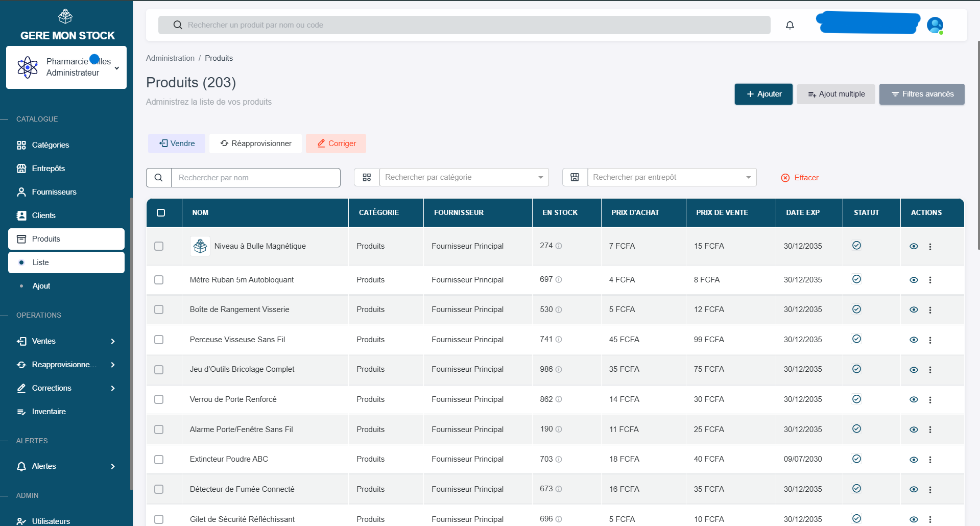
Task: Open the more actions menu for Alarme Porte/Fenêtre Sans Fil
Action: coord(930,430)
